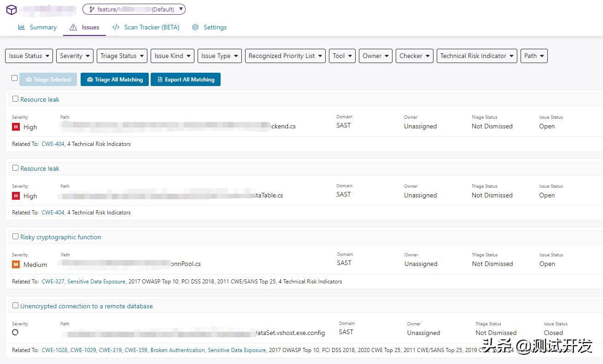The width and height of the screenshot is (603, 364).
Task: Open CWE-404 link under DataTable.cs issue
Action: pyautogui.click(x=53, y=213)
